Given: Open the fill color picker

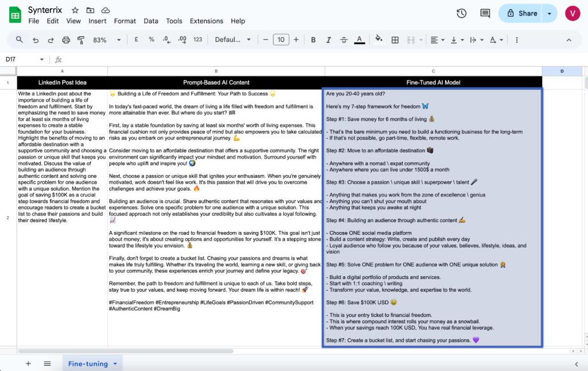Looking at the screenshot, I should tap(379, 40).
